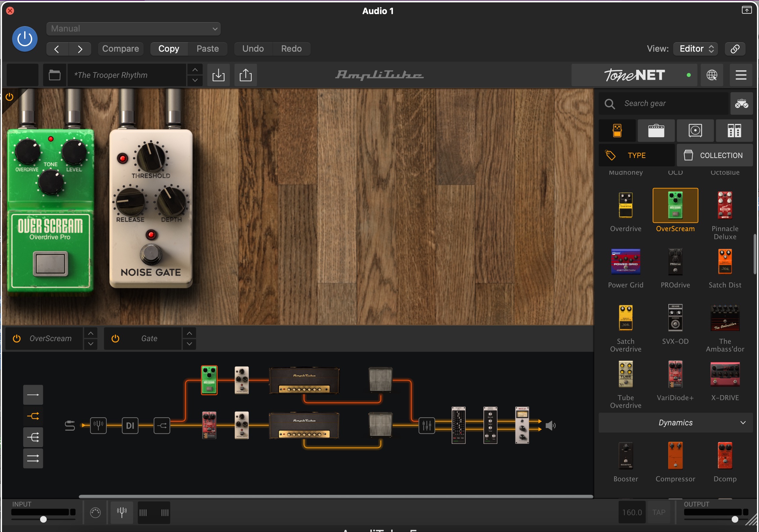Image resolution: width=759 pixels, height=532 pixels.
Task: Select the Pinnacle Deluxe pedal
Action: (725, 205)
